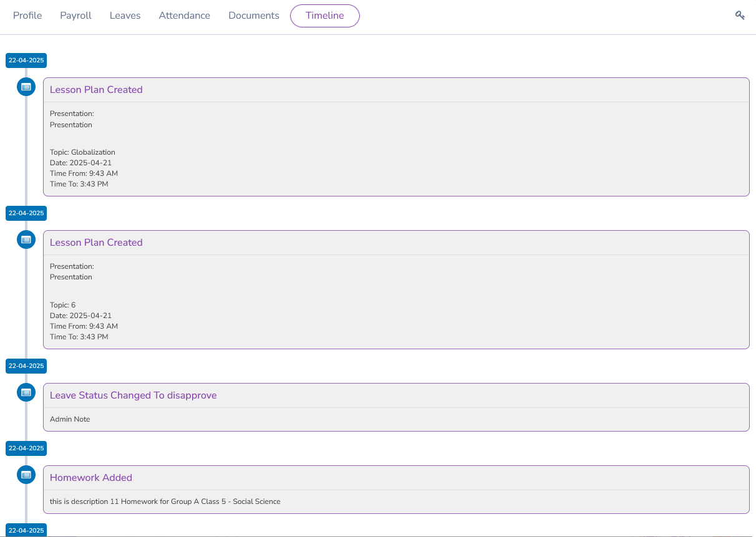Click the icon next to Leave Status Changed event
The width and height of the screenshot is (756, 537).
pos(26,392)
